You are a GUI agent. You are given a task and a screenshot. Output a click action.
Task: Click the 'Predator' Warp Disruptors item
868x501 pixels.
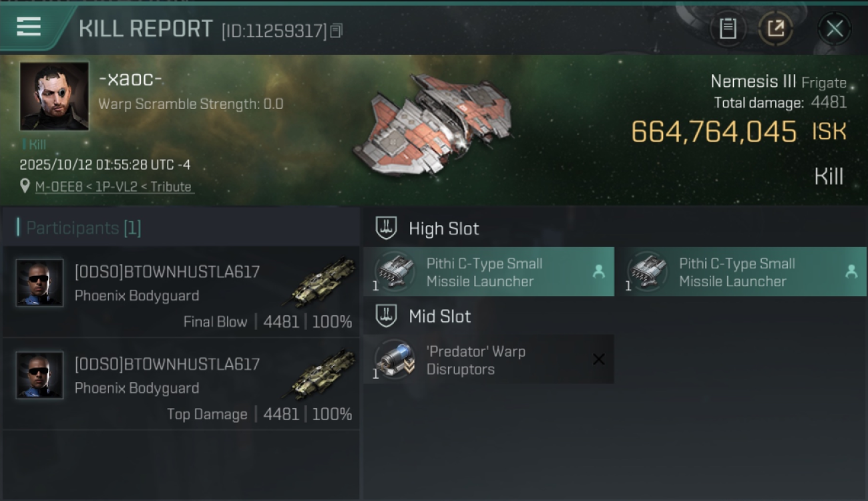[489, 359]
